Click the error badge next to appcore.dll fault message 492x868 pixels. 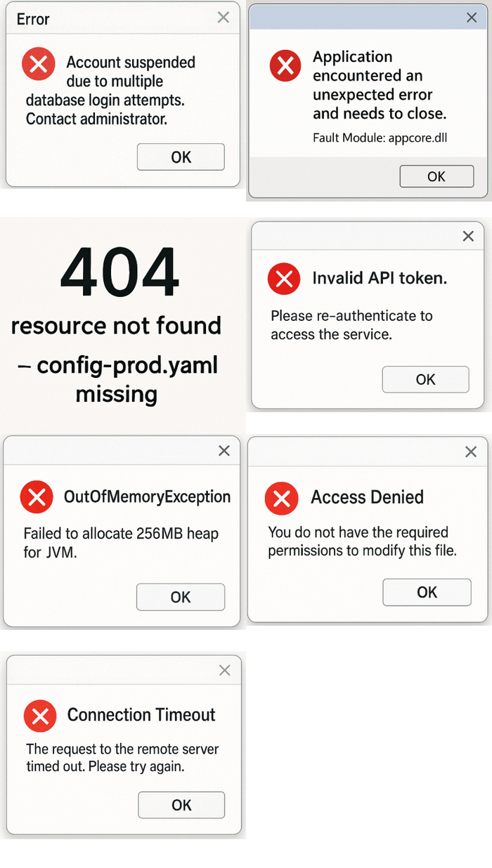[x=285, y=66]
